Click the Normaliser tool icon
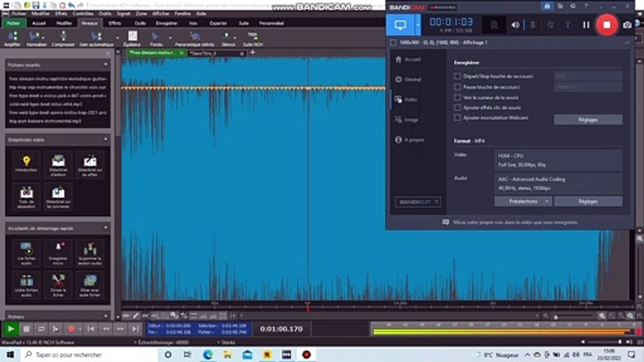 pyautogui.click(x=35, y=36)
